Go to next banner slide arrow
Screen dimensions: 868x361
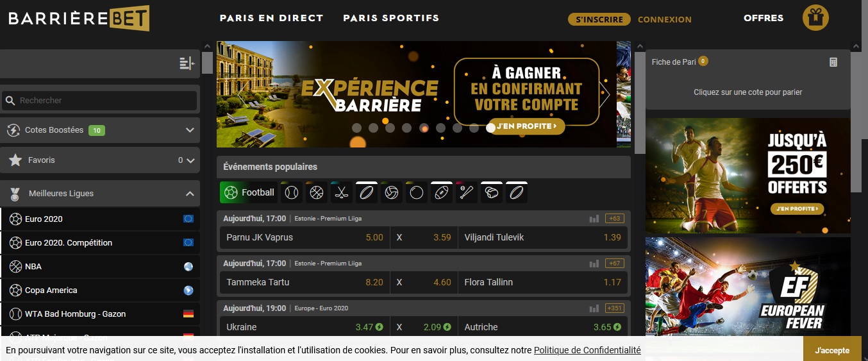click(x=604, y=95)
